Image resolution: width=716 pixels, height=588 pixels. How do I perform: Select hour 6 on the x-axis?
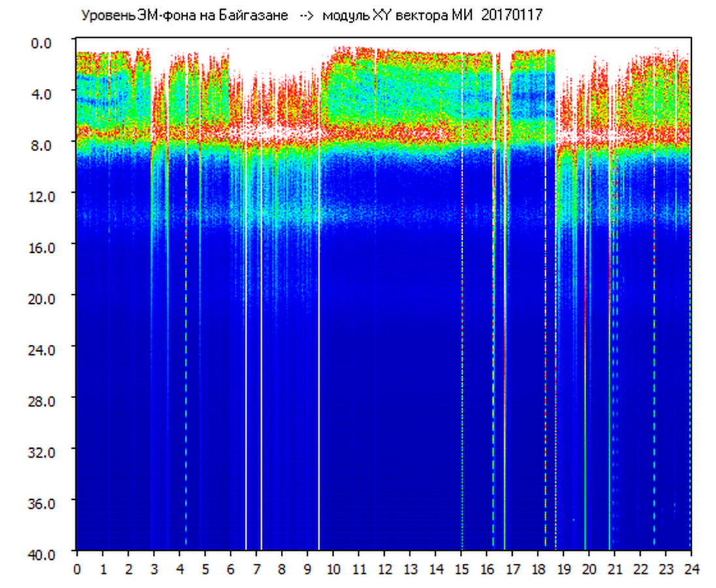point(231,568)
